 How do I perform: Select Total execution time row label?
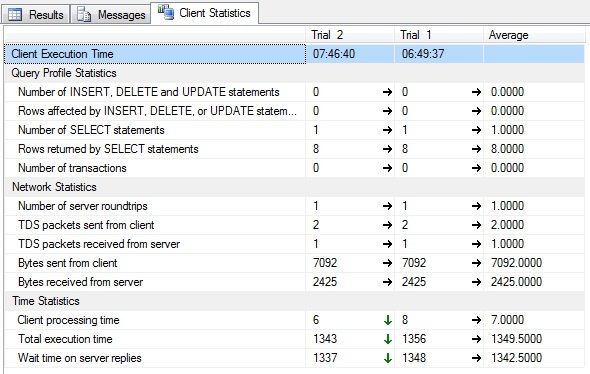65,339
